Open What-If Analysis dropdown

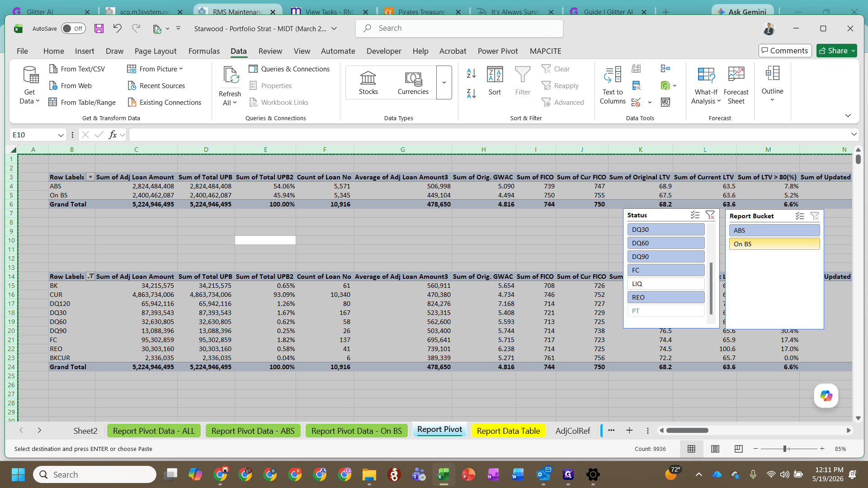click(x=706, y=85)
